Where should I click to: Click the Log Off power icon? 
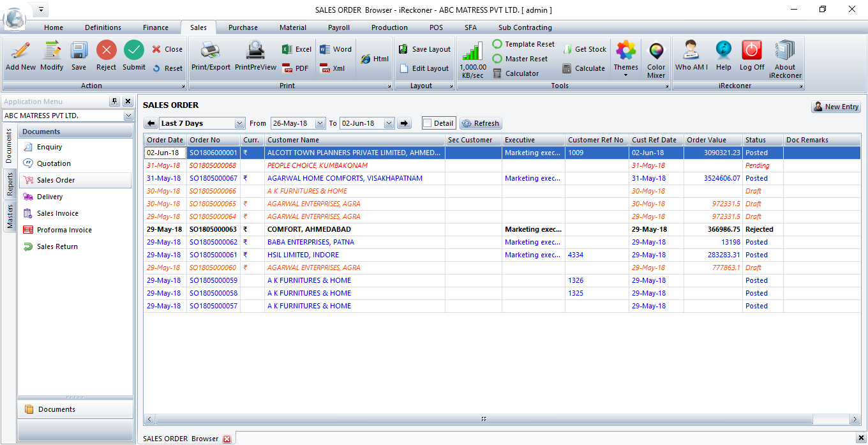(752, 51)
